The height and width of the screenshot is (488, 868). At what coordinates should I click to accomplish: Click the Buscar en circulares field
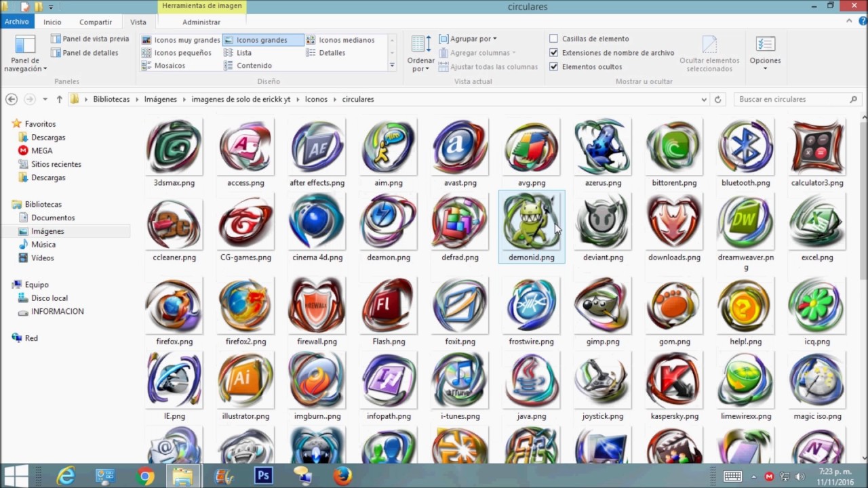coord(798,99)
